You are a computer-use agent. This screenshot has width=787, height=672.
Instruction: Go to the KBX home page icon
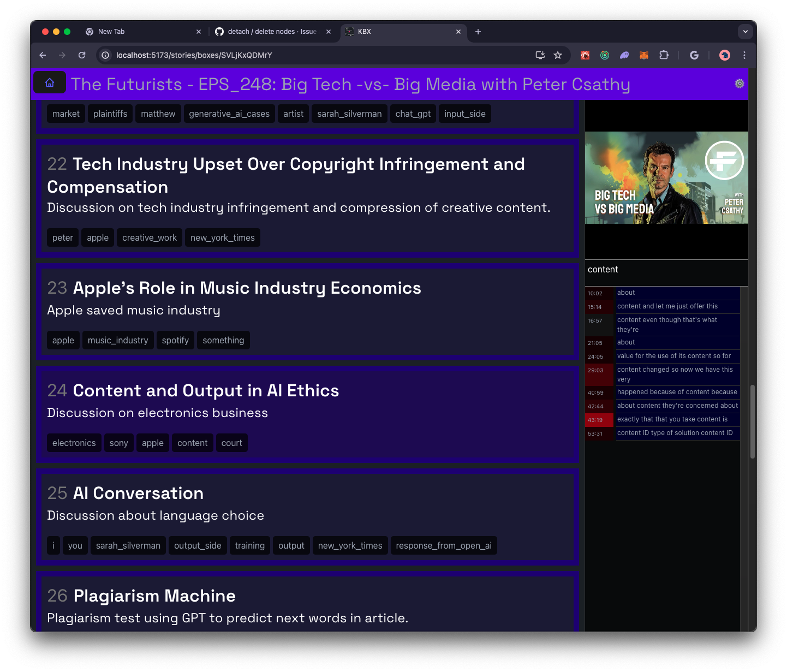coord(50,83)
